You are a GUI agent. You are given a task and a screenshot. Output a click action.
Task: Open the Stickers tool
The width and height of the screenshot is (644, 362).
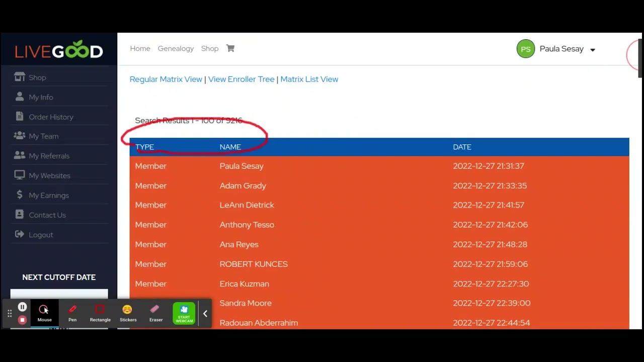128,313
